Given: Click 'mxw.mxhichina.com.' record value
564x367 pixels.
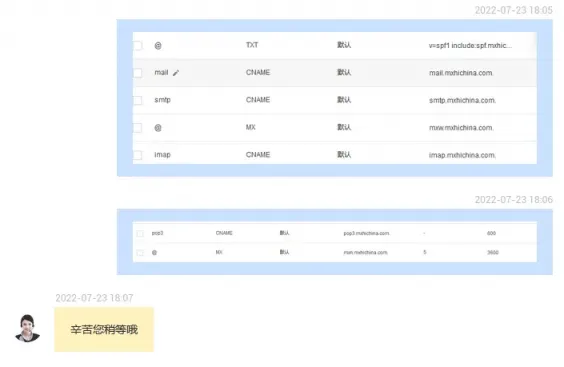Looking at the screenshot, I should 461,128.
